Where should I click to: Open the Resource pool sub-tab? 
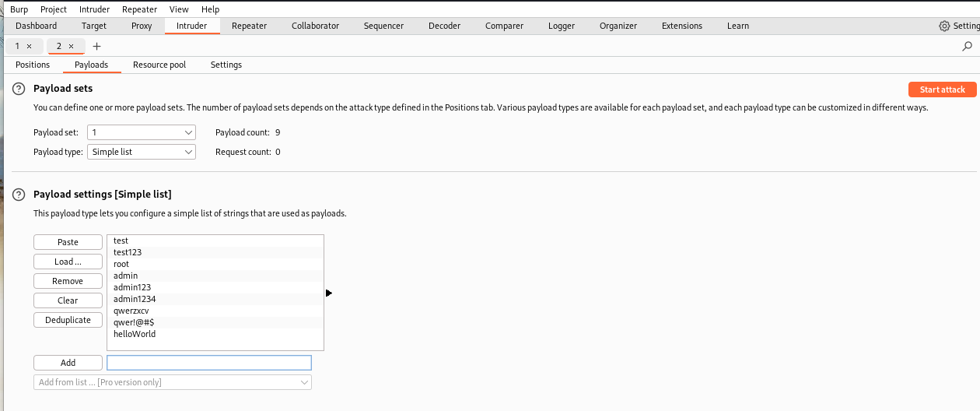159,65
